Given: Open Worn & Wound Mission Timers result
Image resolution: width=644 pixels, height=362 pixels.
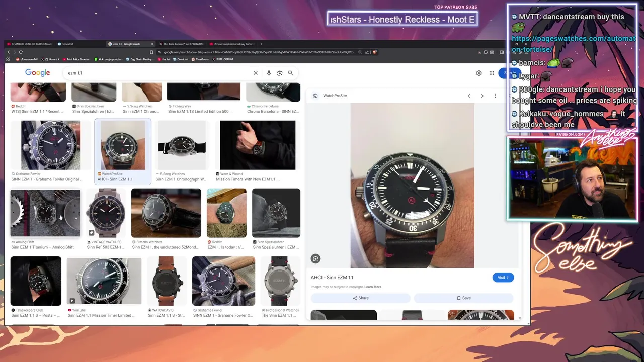Looking at the screenshot, I should [x=258, y=151].
